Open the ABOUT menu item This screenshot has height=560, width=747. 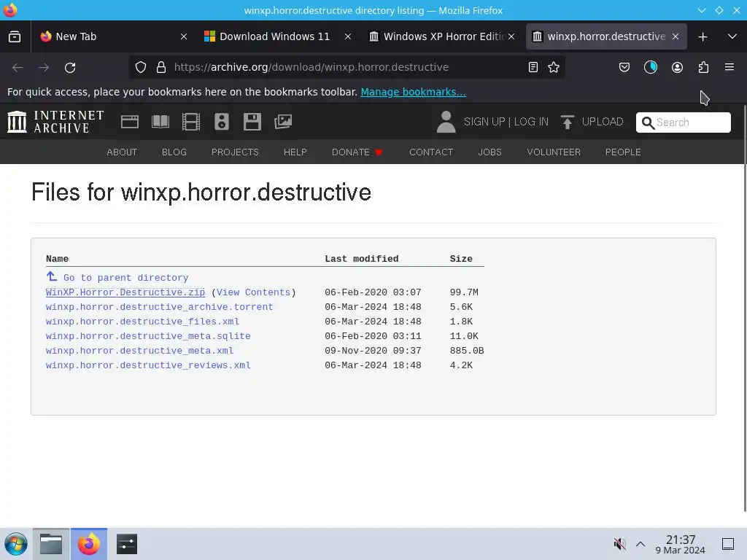pos(122,152)
